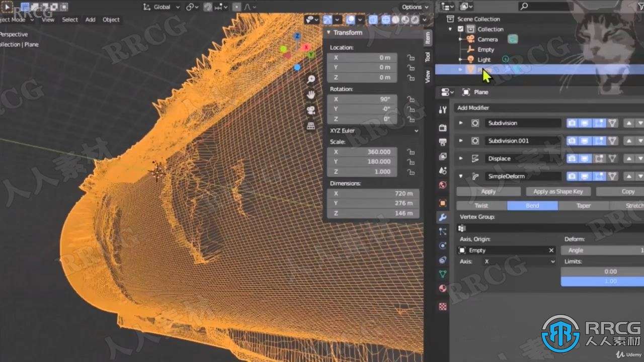
Task: Toggle Collection exclude checkbox in outliner
Action: coord(460,29)
